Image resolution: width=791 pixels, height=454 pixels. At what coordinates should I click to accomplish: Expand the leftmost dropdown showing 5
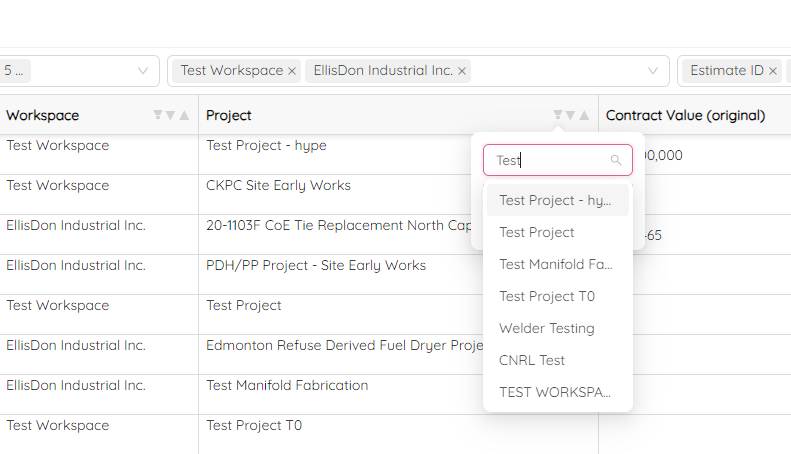(142, 71)
